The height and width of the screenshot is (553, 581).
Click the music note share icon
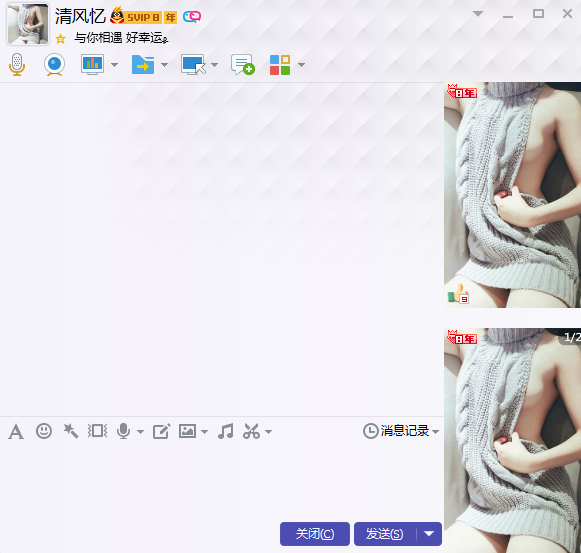point(226,431)
